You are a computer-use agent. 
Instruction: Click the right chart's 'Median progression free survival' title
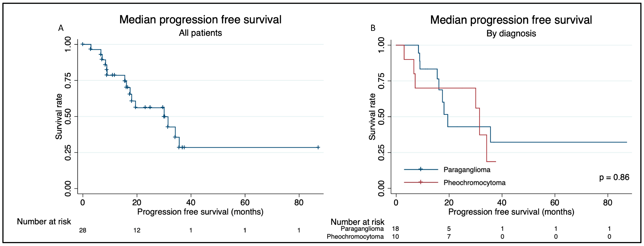click(x=511, y=20)
